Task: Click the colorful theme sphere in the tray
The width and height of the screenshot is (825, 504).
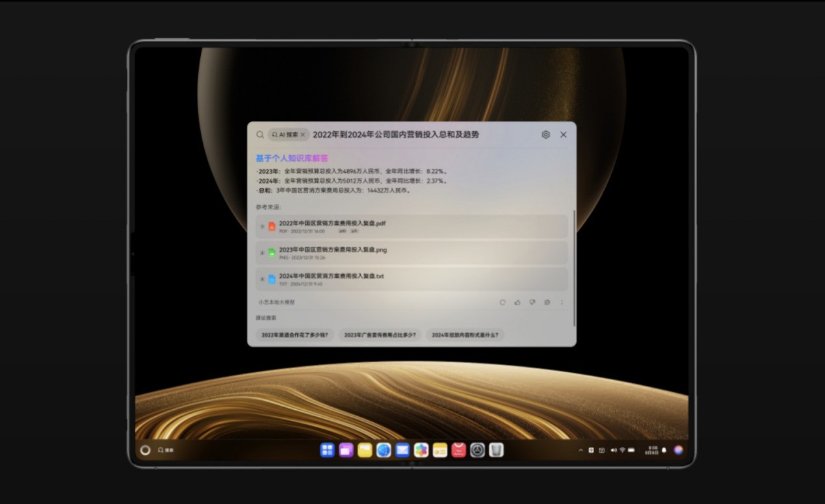Action: pos(678,449)
